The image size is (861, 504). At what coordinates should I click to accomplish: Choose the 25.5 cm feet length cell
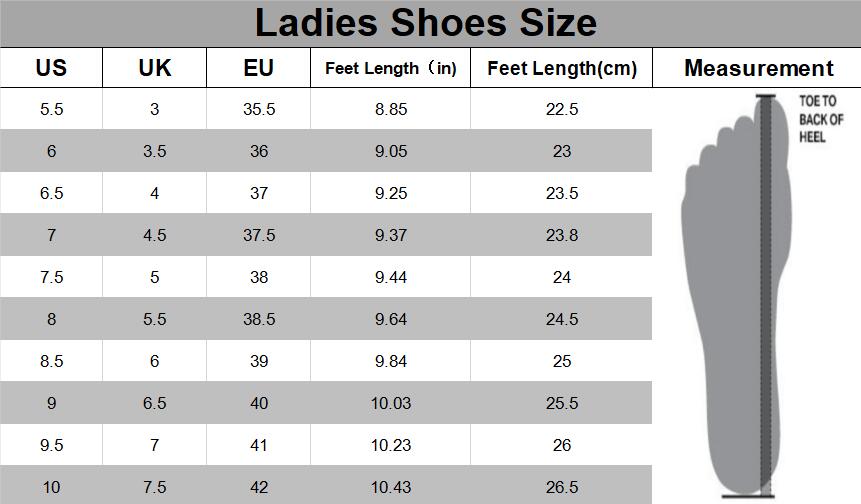click(x=561, y=403)
